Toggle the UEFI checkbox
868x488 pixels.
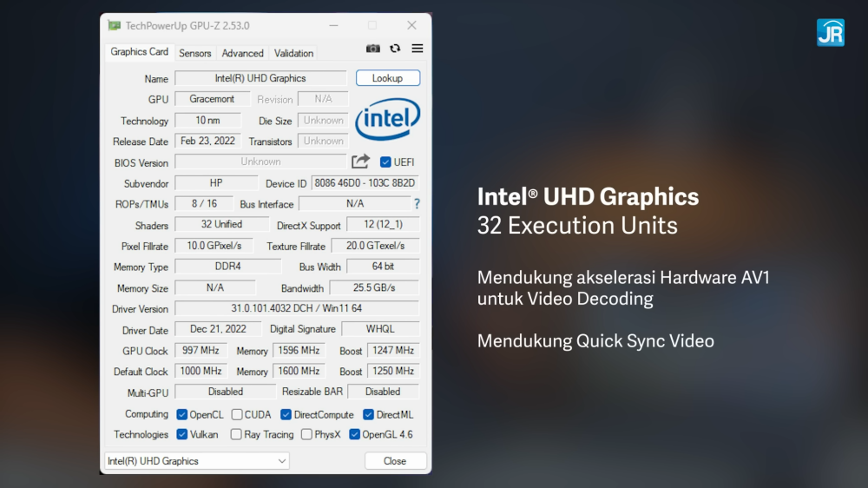(x=386, y=162)
